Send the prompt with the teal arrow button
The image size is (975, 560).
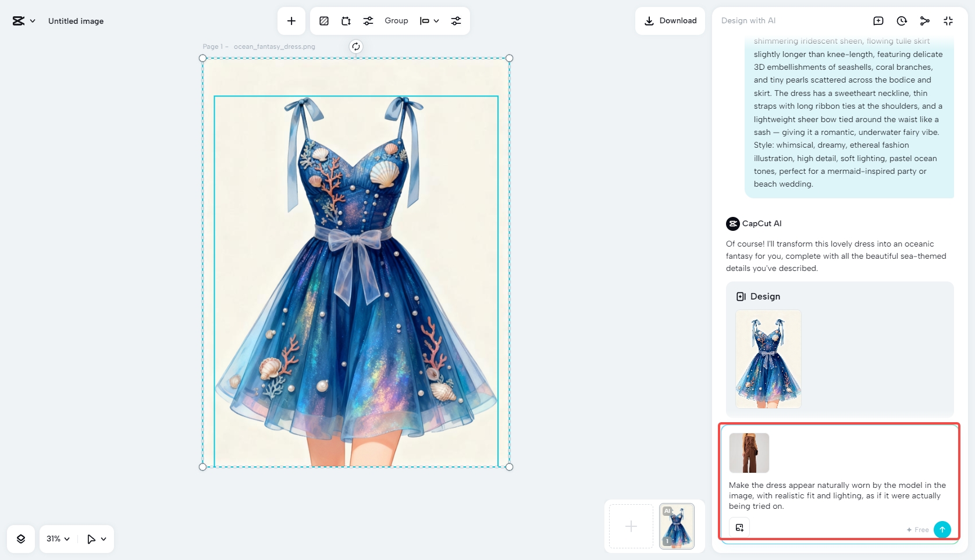click(x=942, y=529)
